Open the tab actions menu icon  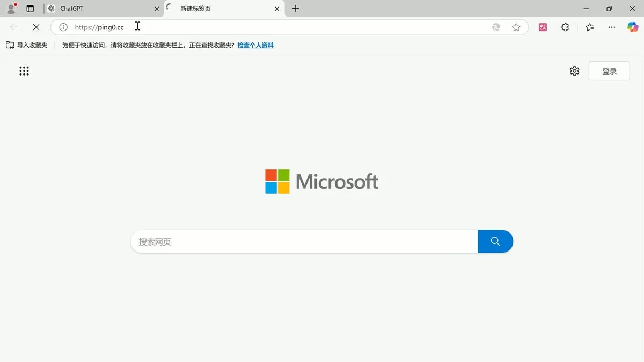tap(30, 9)
